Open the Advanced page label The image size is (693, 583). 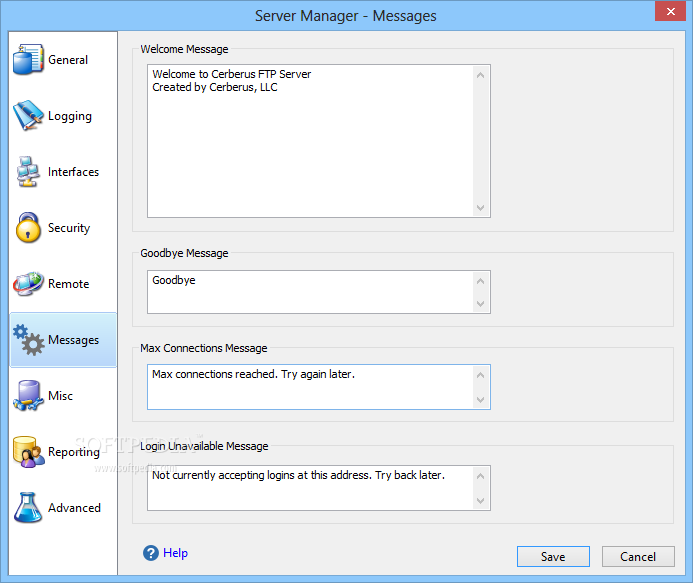(74, 508)
